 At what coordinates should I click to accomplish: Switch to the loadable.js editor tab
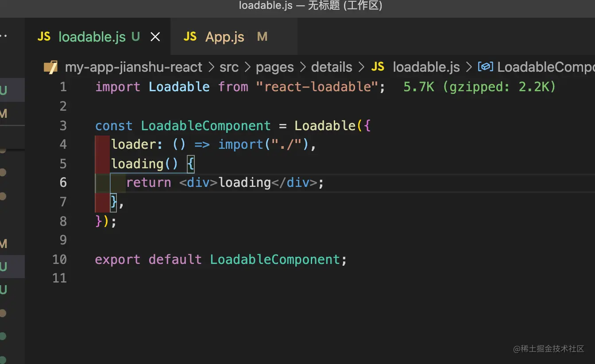(97, 37)
